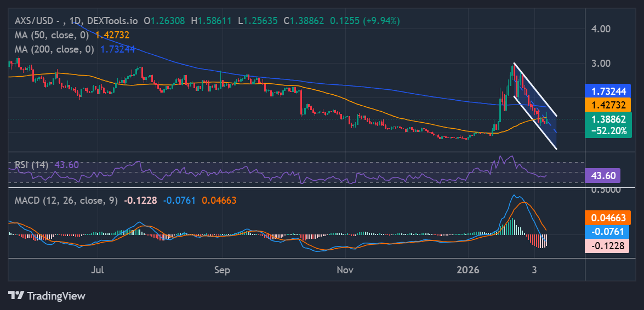This screenshot has width=644, height=310.
Task: Click the 0.04663 value in MACD legend
Action: coord(219,201)
